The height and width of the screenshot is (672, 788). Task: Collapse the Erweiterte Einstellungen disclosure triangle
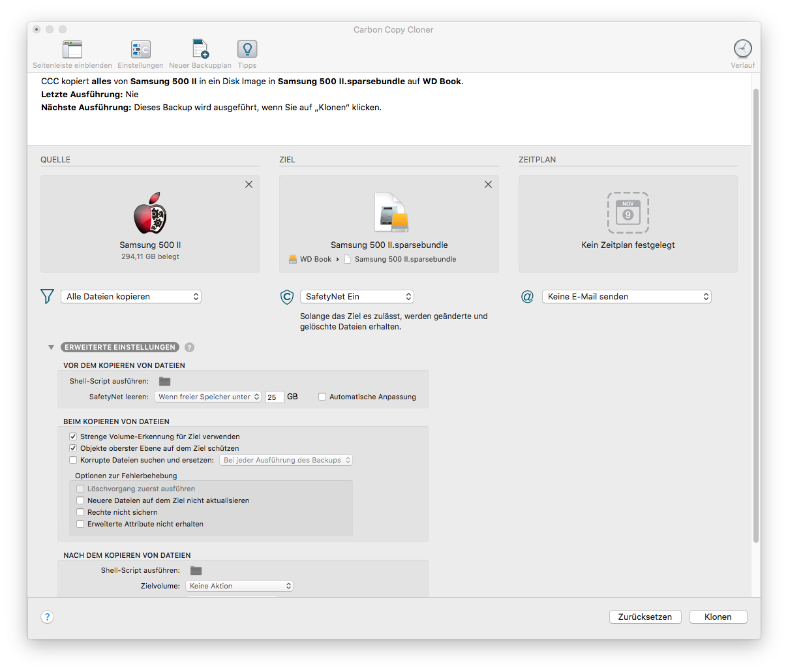[51, 348]
